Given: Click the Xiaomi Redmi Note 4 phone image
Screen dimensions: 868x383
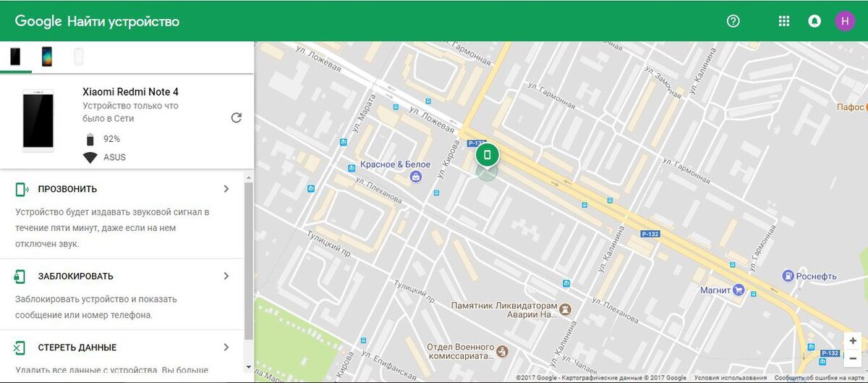Looking at the screenshot, I should click(38, 120).
